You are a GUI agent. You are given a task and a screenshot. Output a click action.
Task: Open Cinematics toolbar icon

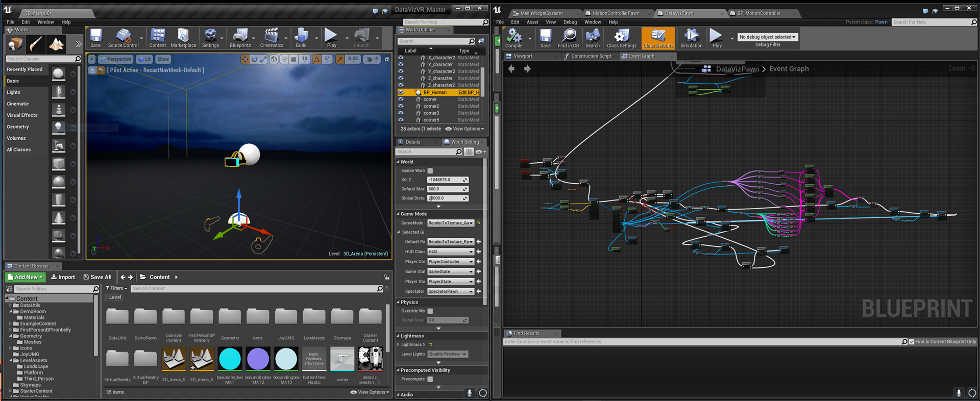pos(272,38)
